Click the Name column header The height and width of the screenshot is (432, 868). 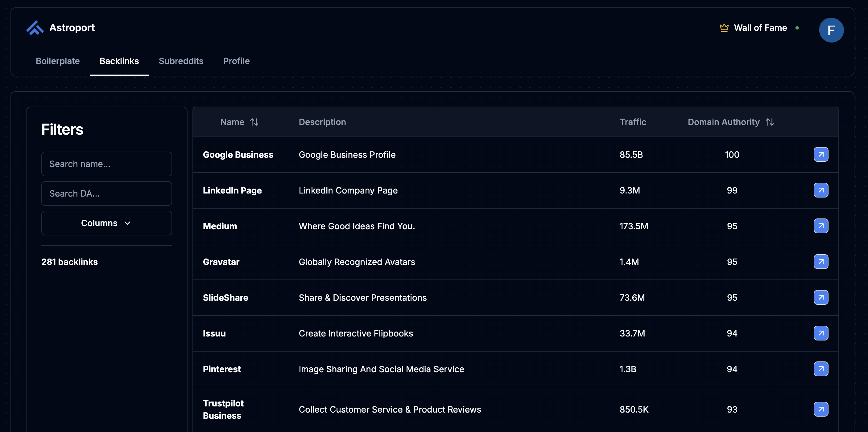[x=232, y=122]
